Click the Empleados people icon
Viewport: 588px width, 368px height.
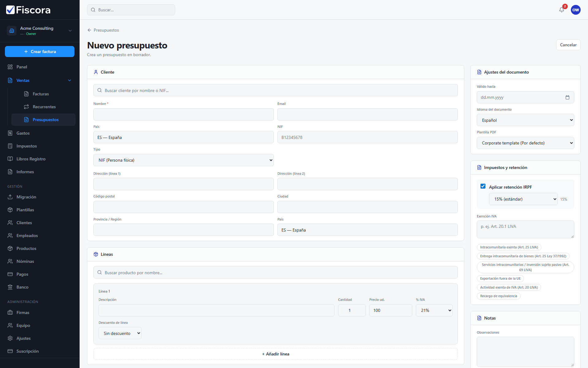point(10,236)
